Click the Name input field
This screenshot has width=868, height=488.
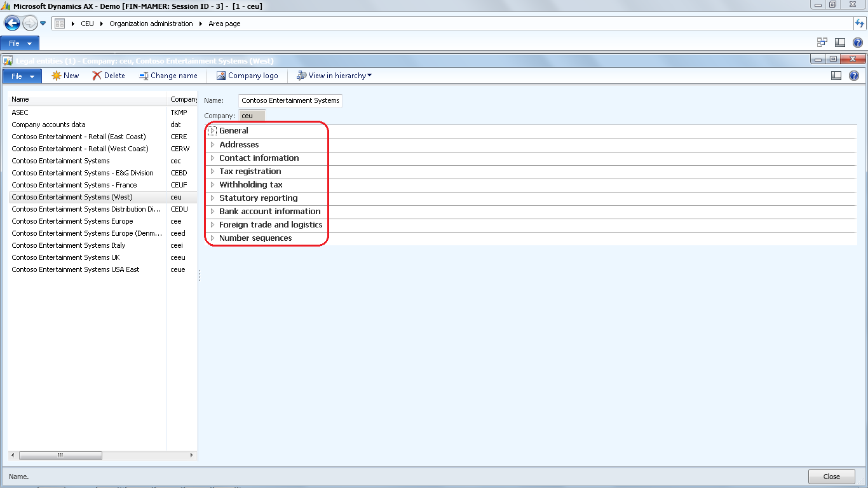point(290,100)
